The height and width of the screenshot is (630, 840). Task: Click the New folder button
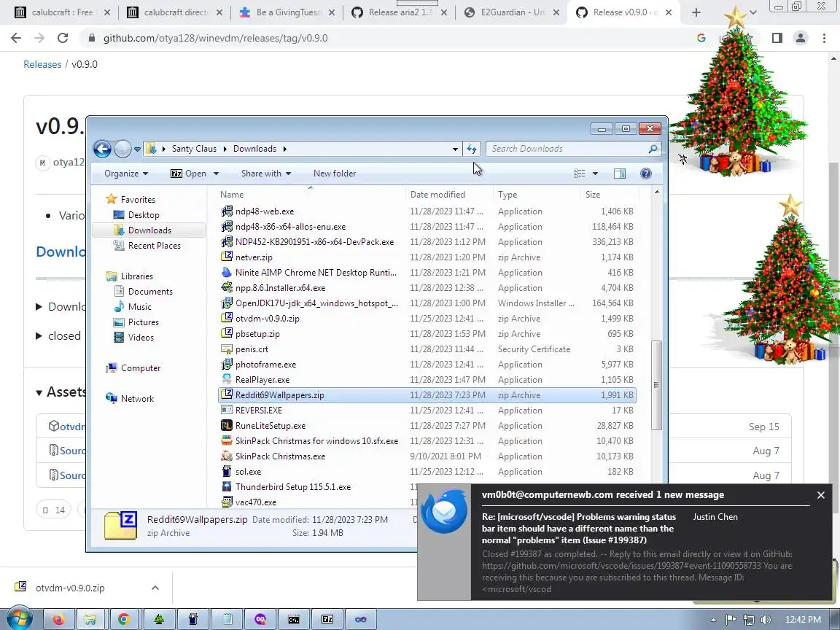pyautogui.click(x=334, y=174)
